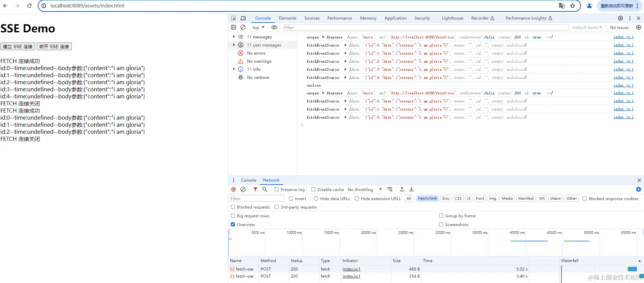Click the export HAR download icon
This screenshot has height=283, width=644.
click(x=411, y=189)
